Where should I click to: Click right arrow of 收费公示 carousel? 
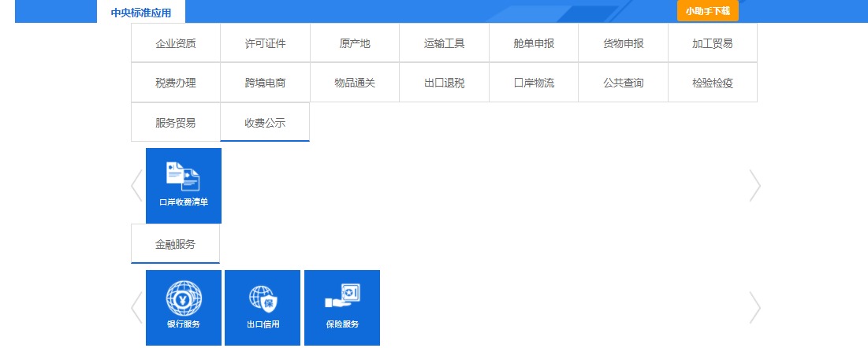754,186
